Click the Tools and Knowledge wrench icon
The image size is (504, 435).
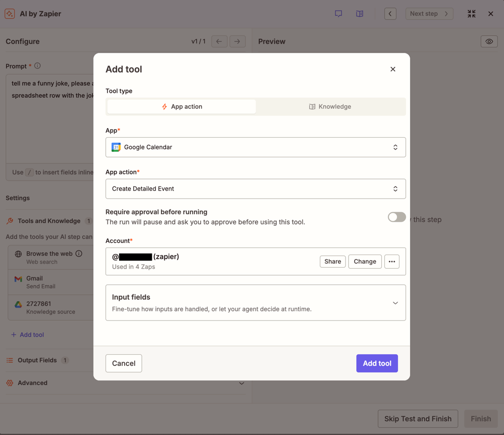(x=10, y=221)
